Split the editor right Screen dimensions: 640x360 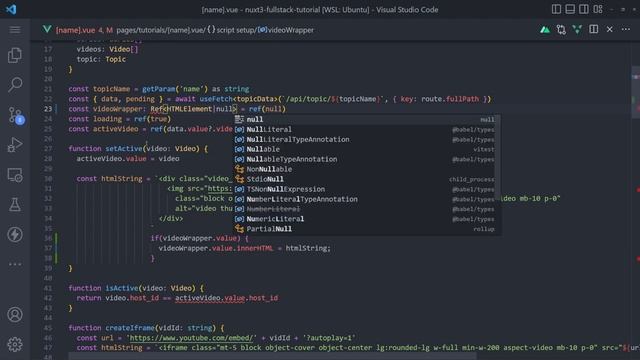coord(593,29)
